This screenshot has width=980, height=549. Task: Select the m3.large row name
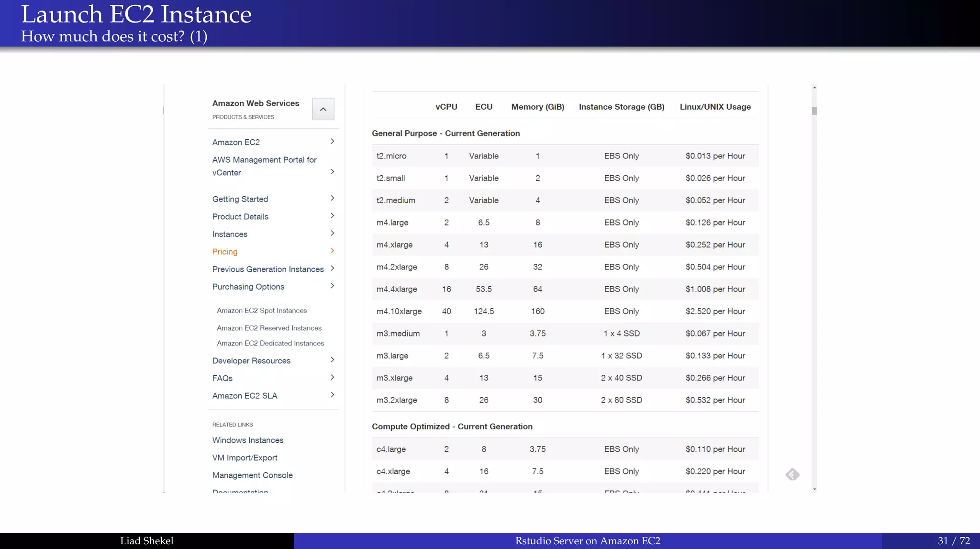click(392, 356)
